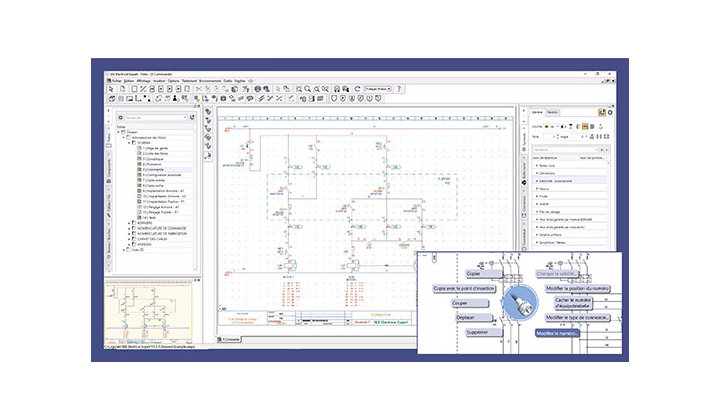
Task: Click the zoom window magnifier icon
Action: (x=299, y=89)
